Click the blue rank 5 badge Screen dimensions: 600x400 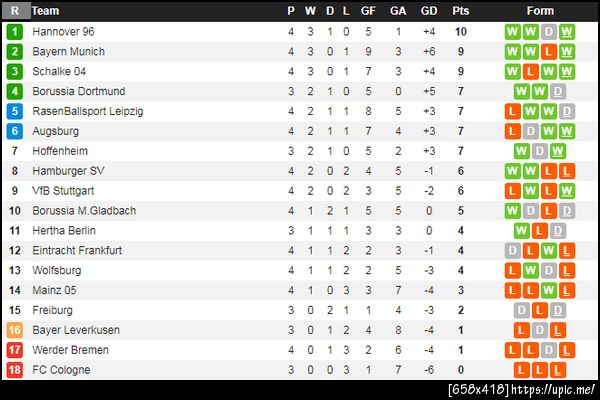coord(15,111)
